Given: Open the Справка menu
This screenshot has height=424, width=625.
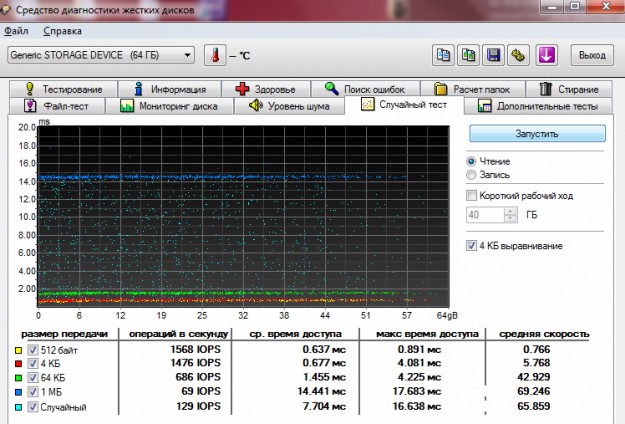Looking at the screenshot, I should click(63, 31).
